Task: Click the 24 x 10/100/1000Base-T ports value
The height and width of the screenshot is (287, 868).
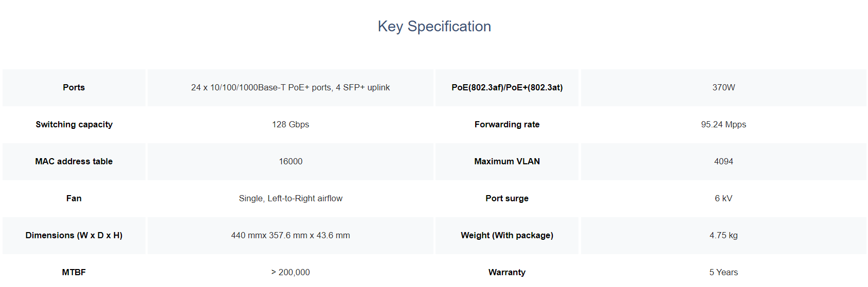Action: pyautogui.click(x=291, y=88)
